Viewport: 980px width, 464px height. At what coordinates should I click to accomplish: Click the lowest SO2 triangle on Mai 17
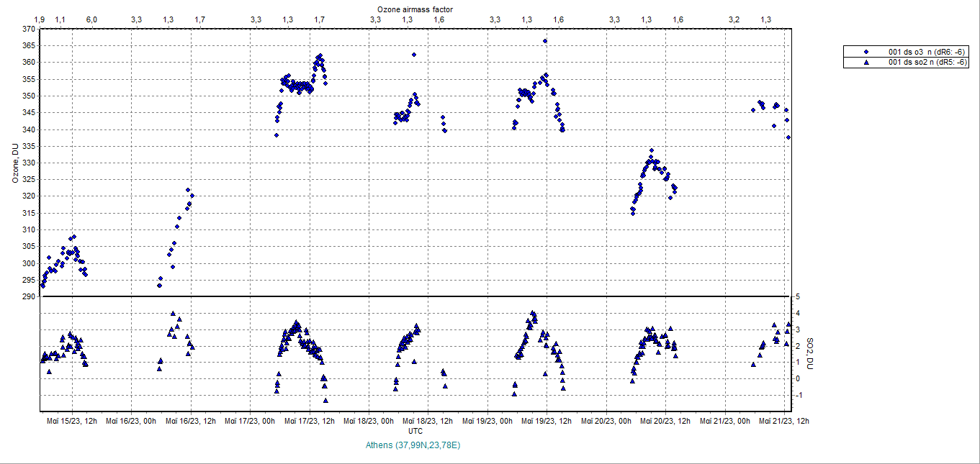pos(325,400)
